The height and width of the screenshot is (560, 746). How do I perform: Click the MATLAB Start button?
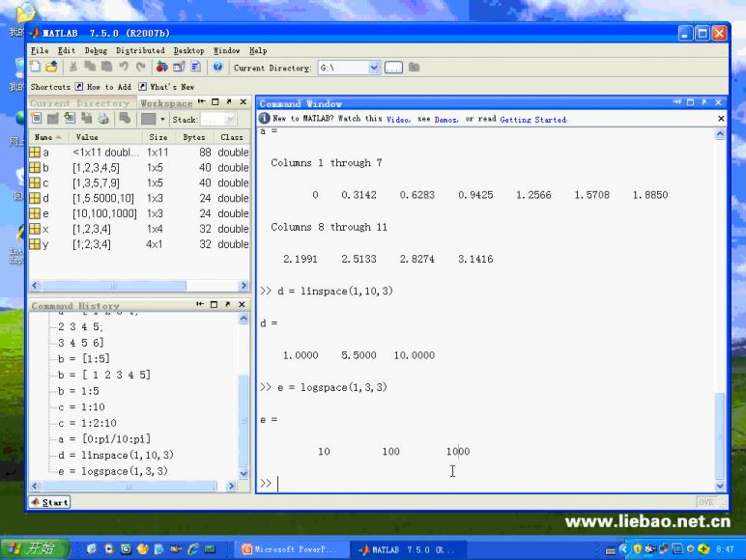[x=49, y=502]
